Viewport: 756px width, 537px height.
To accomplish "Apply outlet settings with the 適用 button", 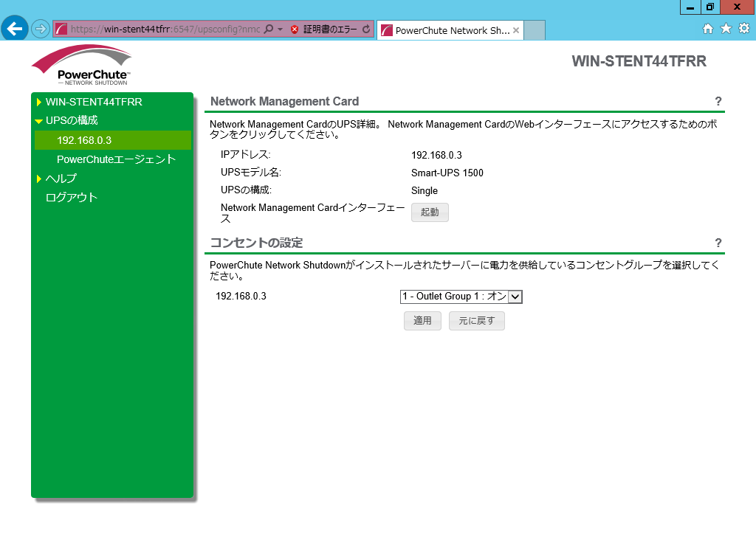I will pyautogui.click(x=422, y=320).
